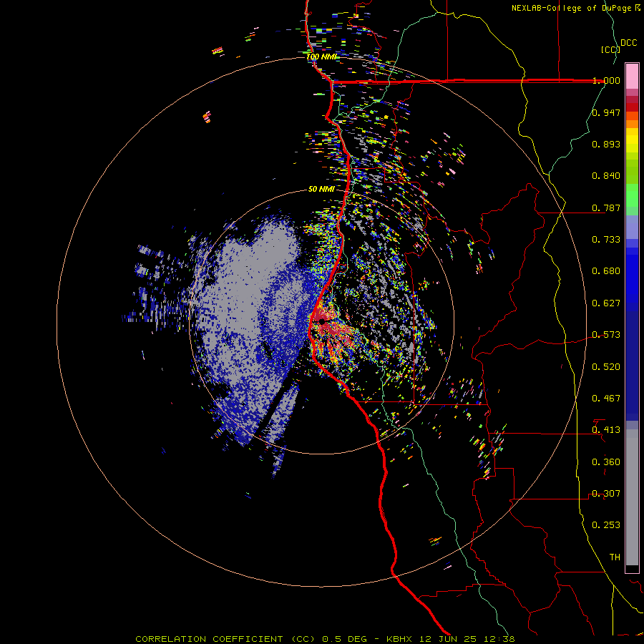Click the KBHX radar site center dot
Image resolution: width=644 pixels, height=644 pixels.
tap(321, 321)
